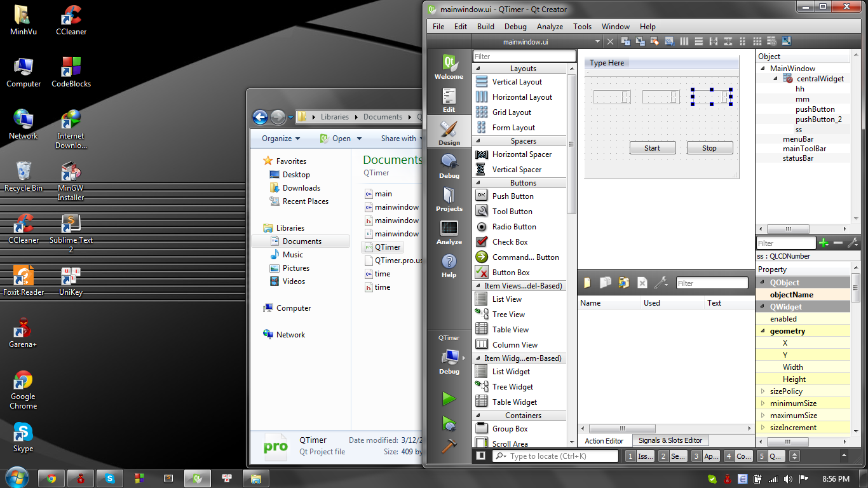Collapse the Containers category in Widget Box
Screen dimensions: 868x488
click(478, 415)
